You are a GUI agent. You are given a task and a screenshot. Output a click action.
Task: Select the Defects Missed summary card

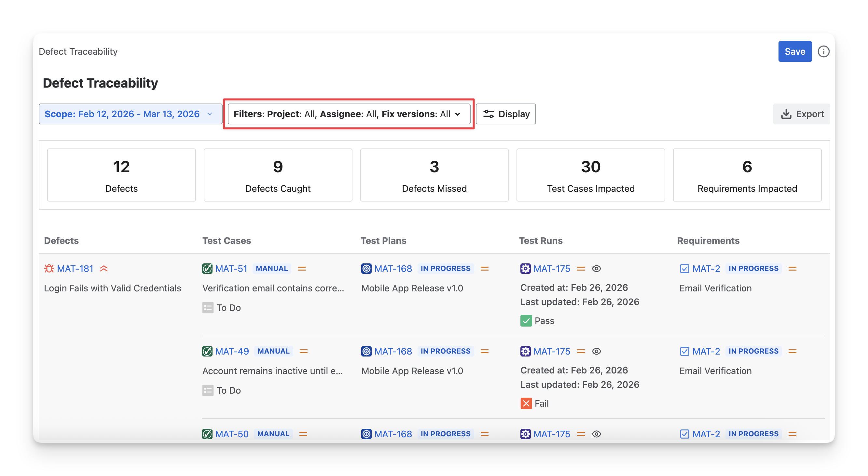pos(434,175)
